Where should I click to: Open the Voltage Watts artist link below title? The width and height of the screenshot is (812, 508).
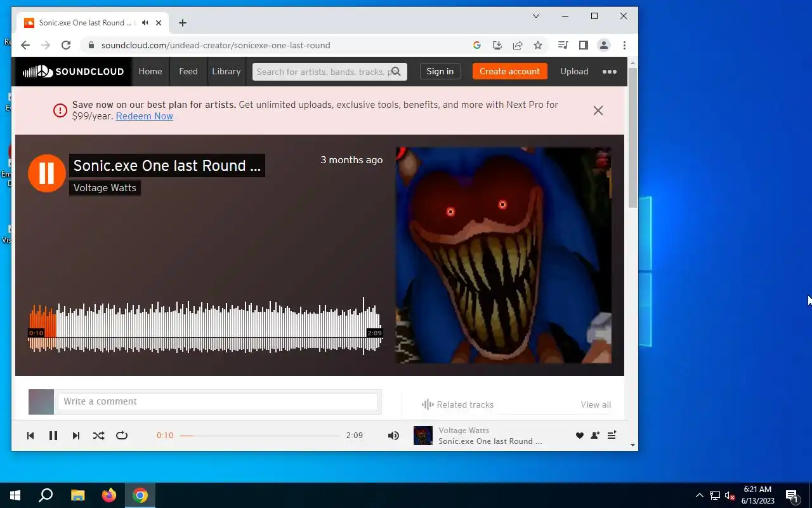point(105,188)
